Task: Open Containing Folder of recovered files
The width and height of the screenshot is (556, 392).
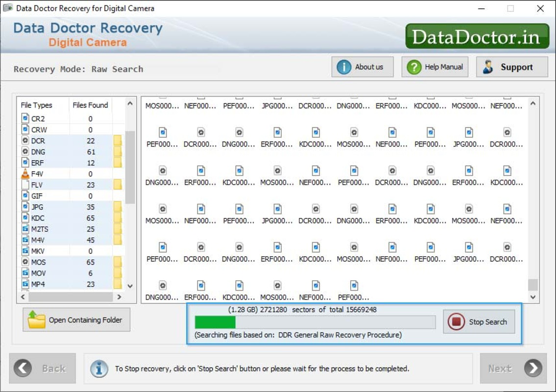Action: [76, 319]
